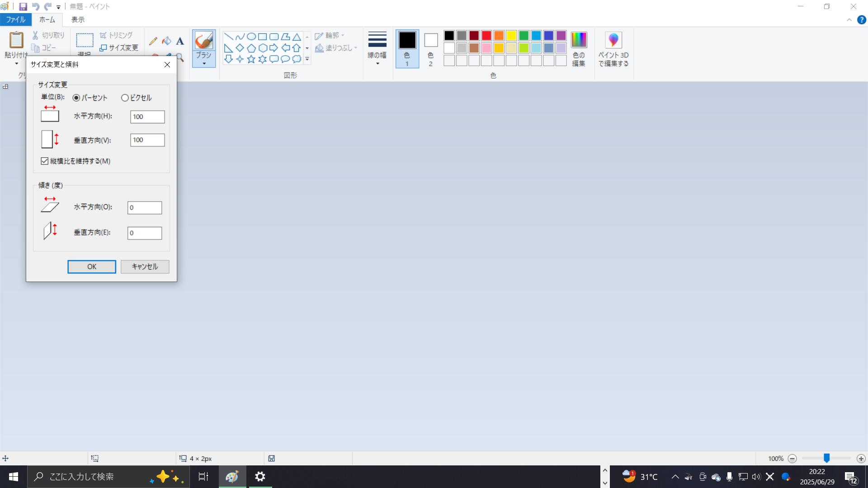Select the パーセント unit radio button

76,98
